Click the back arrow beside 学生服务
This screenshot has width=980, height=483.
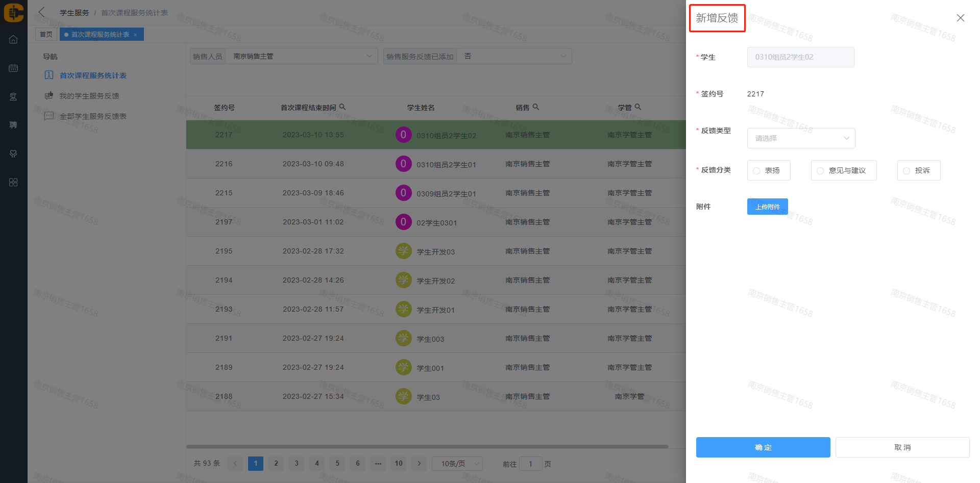[42, 12]
